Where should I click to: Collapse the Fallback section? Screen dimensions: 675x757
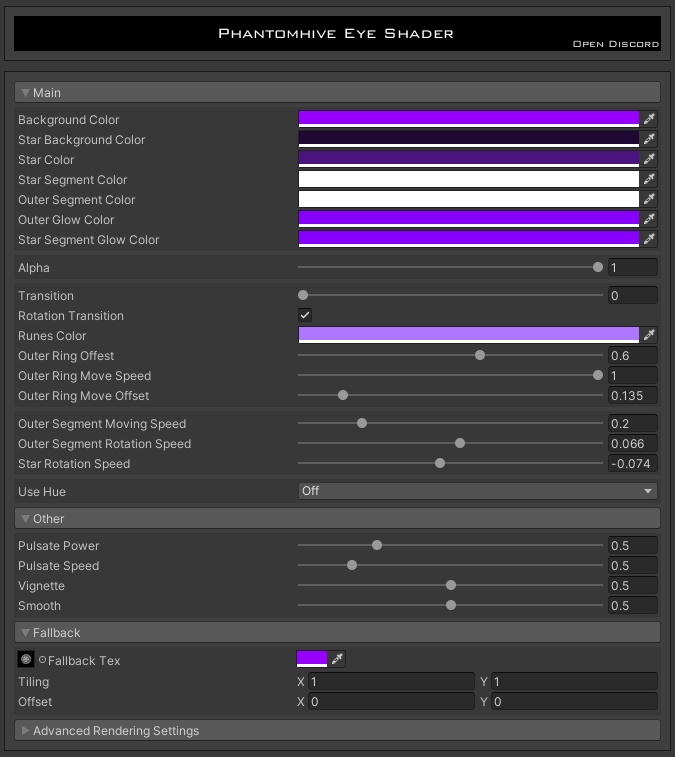pyautogui.click(x=338, y=632)
